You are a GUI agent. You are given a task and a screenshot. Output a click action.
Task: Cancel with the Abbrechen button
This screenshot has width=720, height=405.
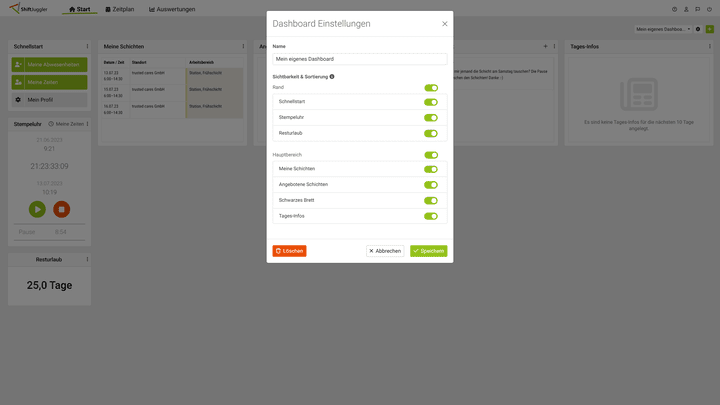click(x=385, y=251)
